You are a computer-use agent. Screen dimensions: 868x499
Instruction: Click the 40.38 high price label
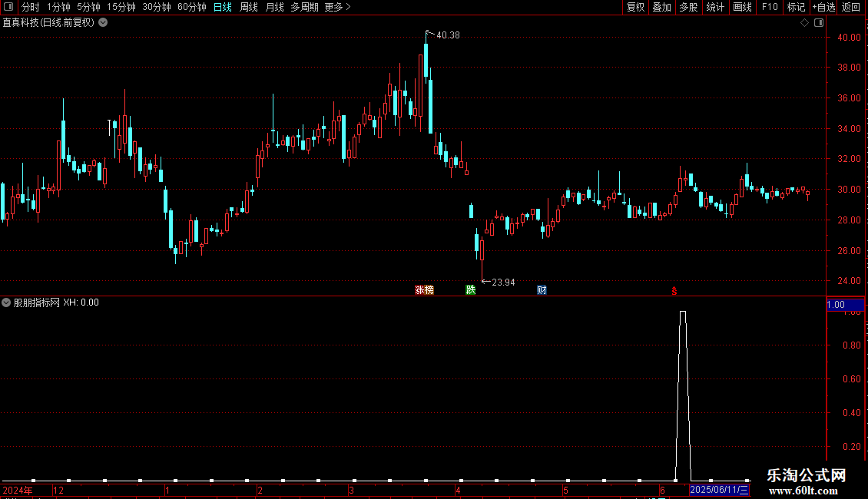448,35
